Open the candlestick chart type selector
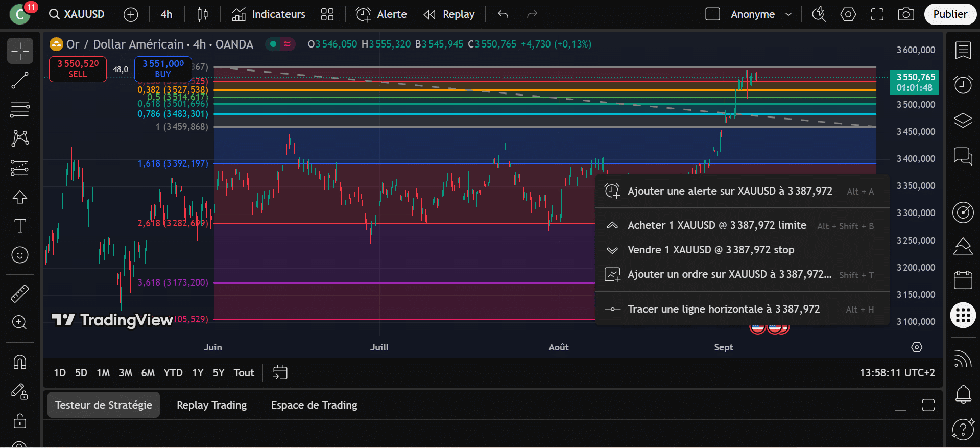Image resolution: width=980 pixels, height=448 pixels. 202,14
